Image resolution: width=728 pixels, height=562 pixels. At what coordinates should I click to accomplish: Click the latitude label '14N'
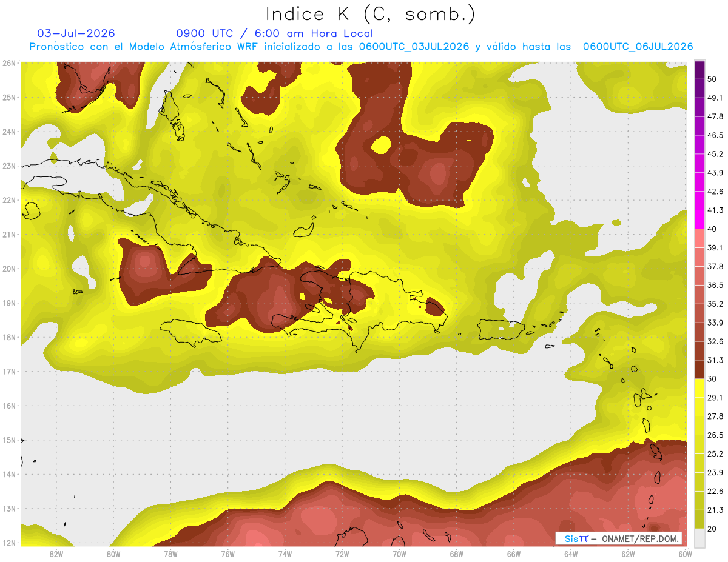click(x=8, y=474)
